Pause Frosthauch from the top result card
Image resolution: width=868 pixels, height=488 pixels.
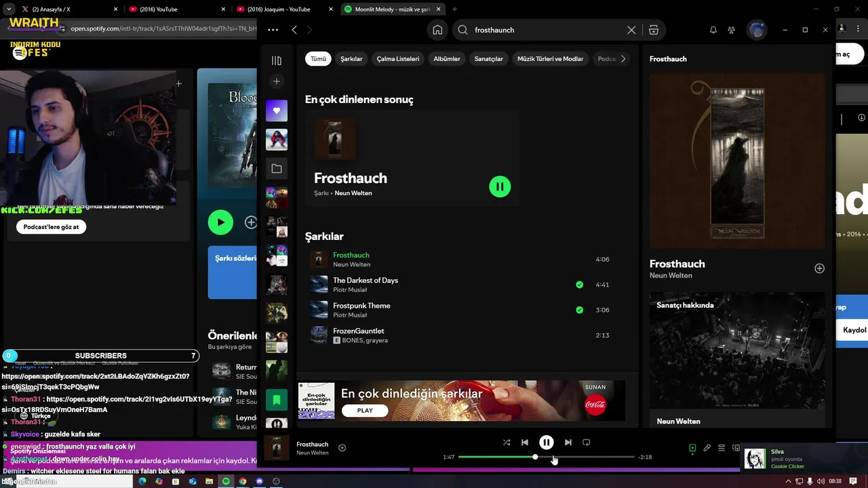500,186
